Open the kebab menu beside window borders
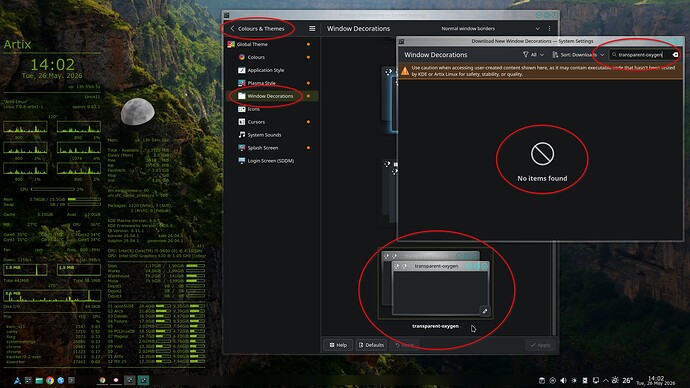Image resolution: width=690 pixels, height=388 pixels. point(549,29)
